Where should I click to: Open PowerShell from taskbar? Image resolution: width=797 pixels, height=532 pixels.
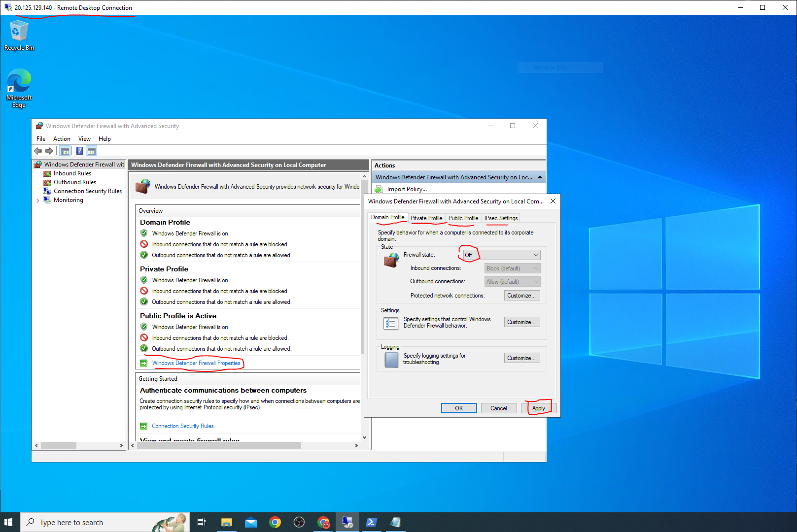point(372,522)
